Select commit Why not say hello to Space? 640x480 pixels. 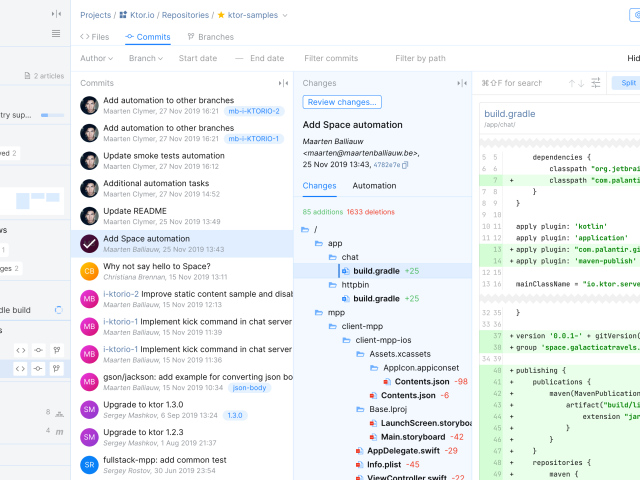[182, 271]
